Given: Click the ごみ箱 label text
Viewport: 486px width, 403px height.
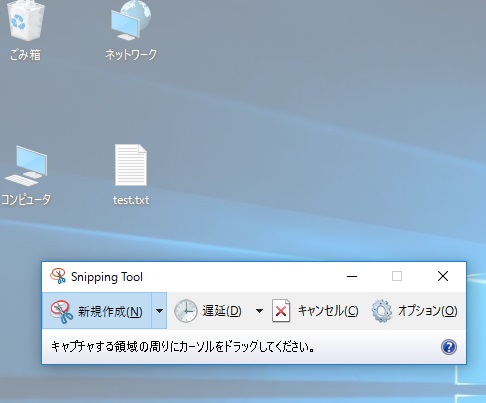Looking at the screenshot, I should 25,55.
